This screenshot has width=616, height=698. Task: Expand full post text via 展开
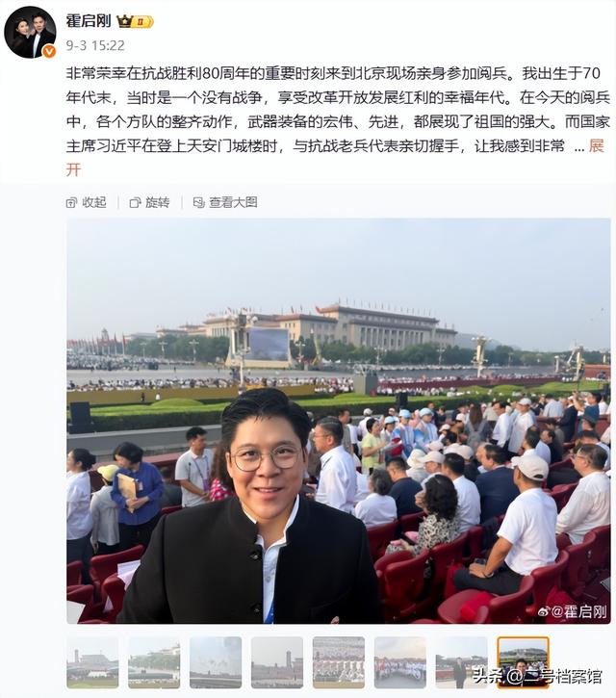pos(597,146)
